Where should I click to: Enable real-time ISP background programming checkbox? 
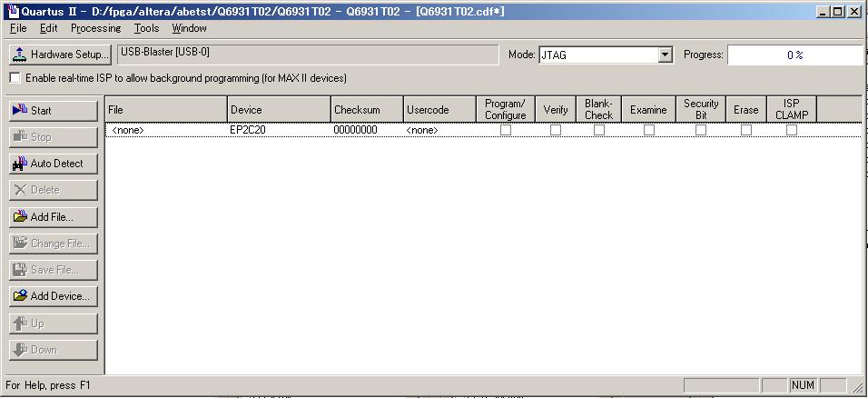point(15,78)
